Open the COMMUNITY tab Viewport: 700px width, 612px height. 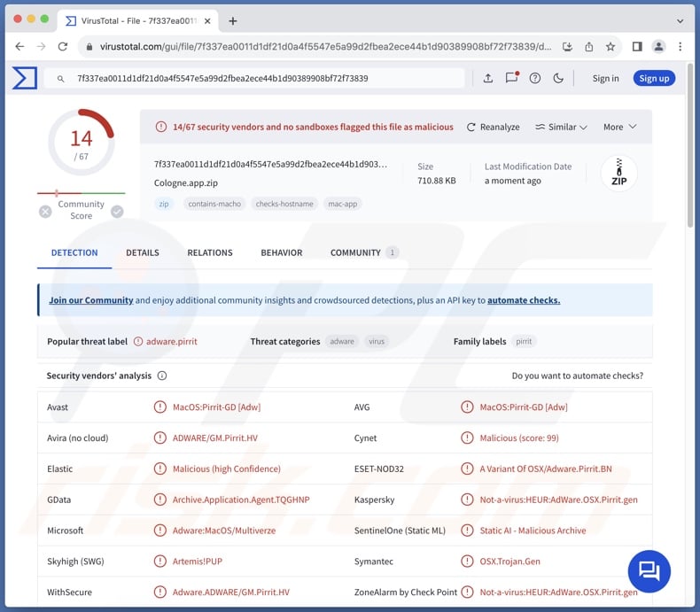point(364,252)
